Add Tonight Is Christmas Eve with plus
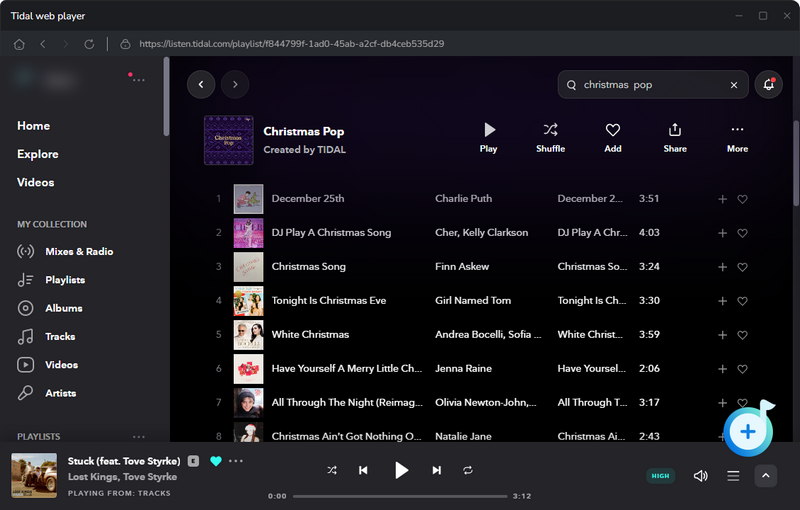Viewport: 800px width, 510px height. (x=722, y=301)
